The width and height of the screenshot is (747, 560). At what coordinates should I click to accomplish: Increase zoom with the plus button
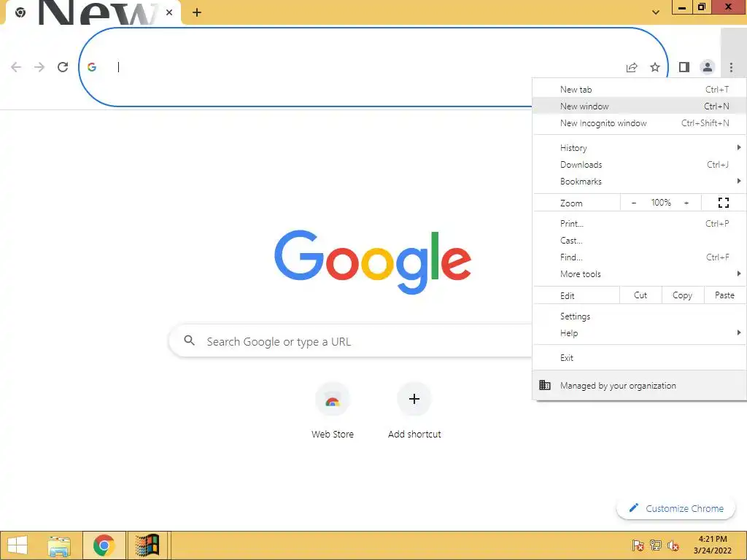(686, 203)
